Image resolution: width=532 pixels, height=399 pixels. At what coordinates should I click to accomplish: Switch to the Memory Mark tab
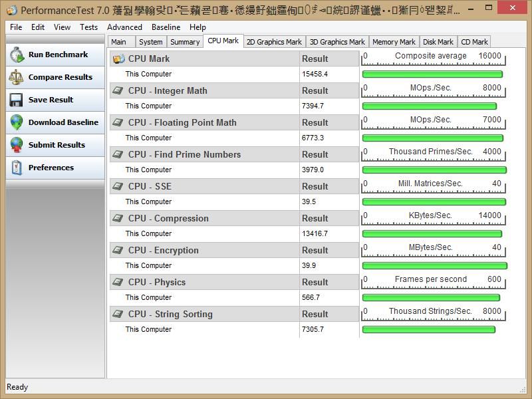coord(394,42)
